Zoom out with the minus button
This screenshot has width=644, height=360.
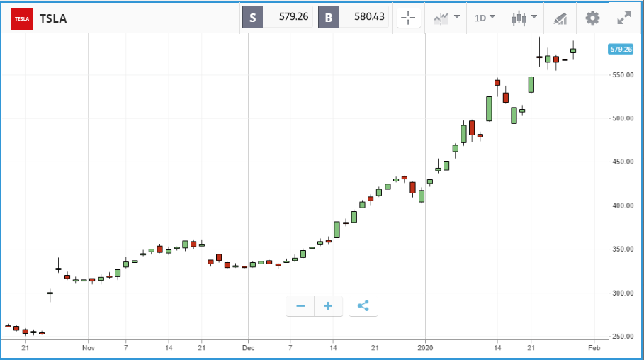pyautogui.click(x=300, y=305)
